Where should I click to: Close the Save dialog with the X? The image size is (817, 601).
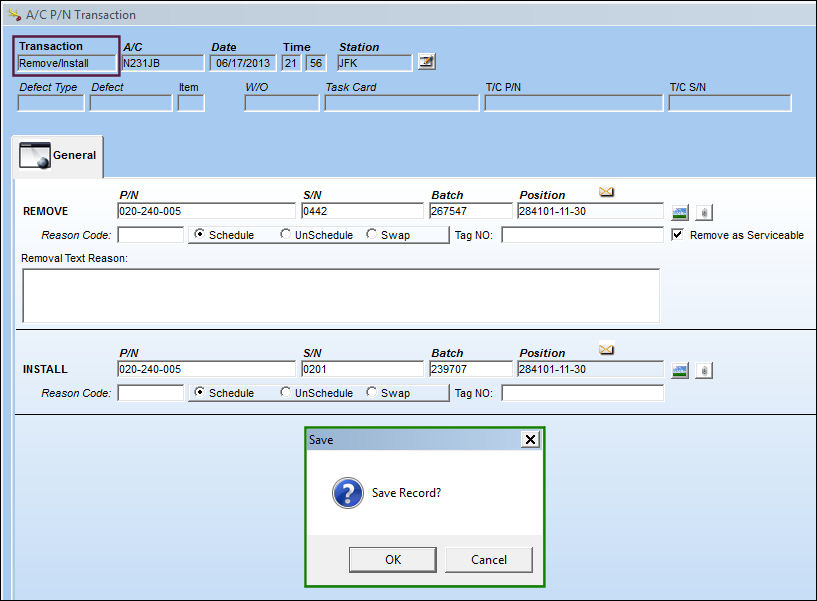pyautogui.click(x=530, y=439)
